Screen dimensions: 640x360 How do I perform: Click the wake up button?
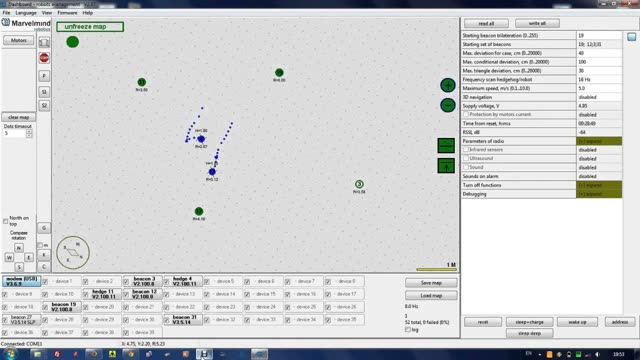(577, 322)
